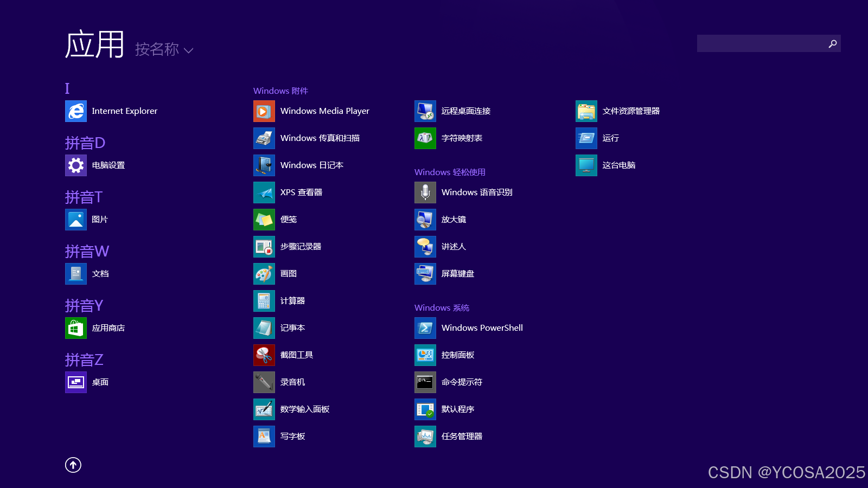Open Windows 日记本 icon
Screen dimensions: 868x488
coord(264,165)
